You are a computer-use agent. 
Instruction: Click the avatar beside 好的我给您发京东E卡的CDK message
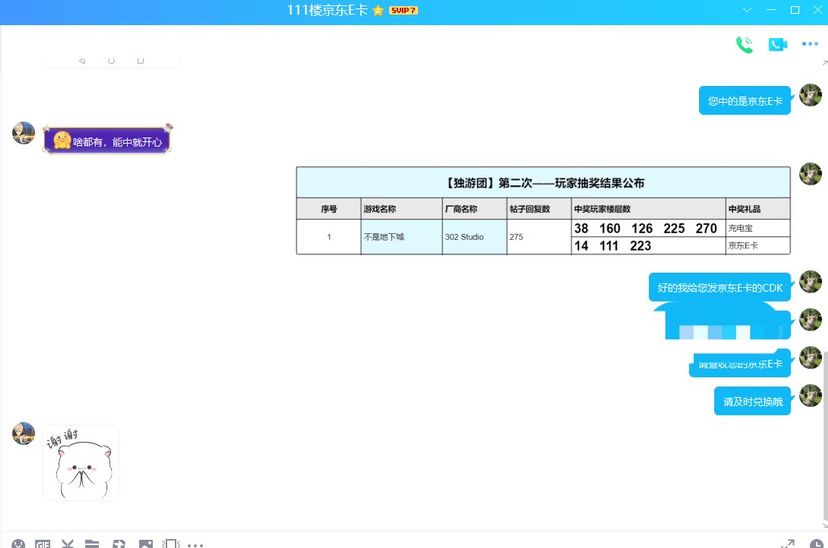811,282
